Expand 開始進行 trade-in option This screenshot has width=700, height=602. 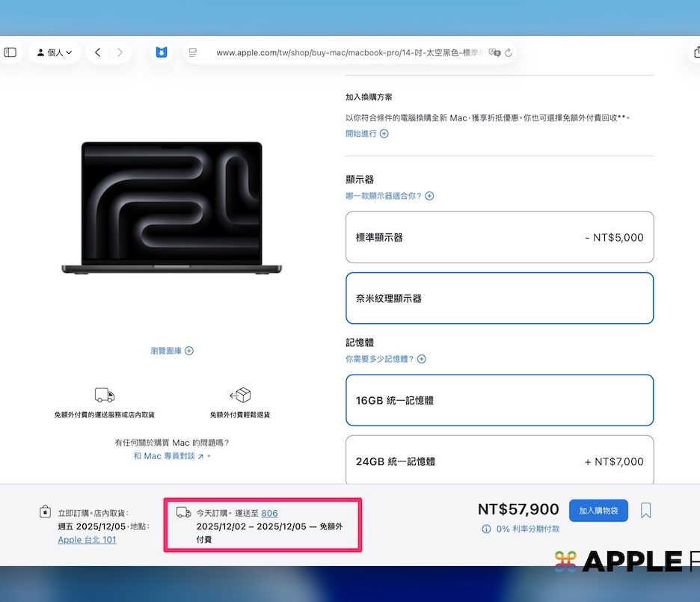(x=366, y=134)
